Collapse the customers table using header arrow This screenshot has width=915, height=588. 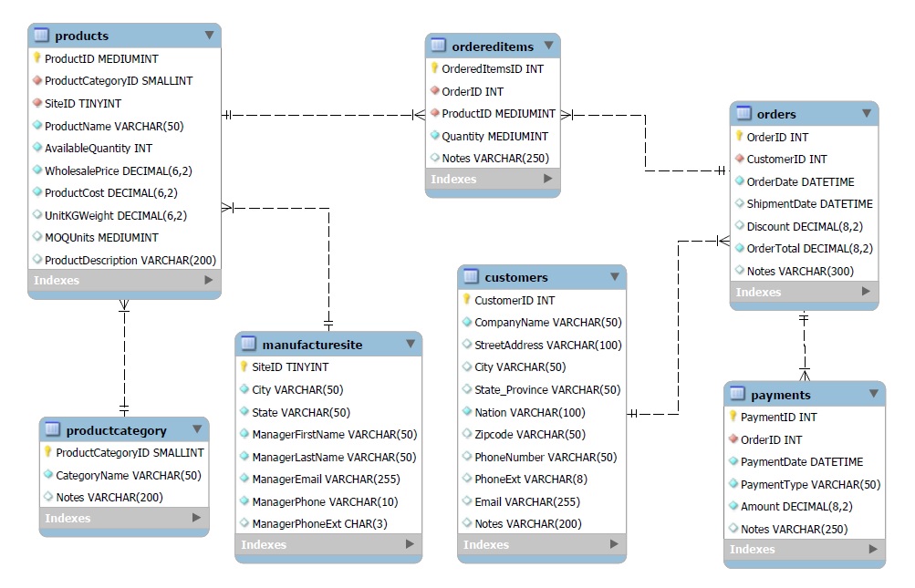pos(615,277)
